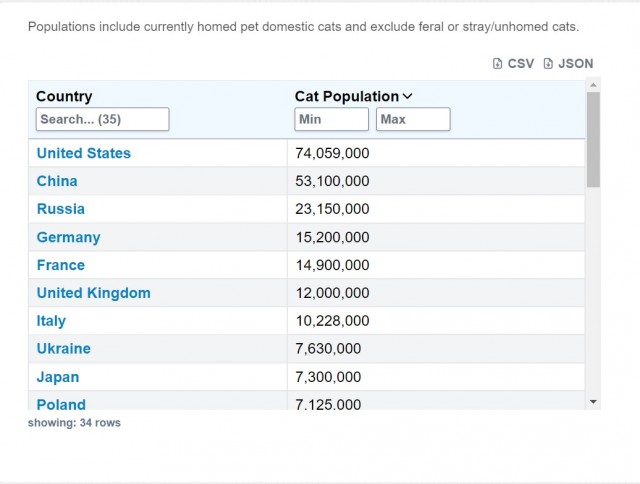Open the Italy country link
The image size is (640, 484).
click(x=51, y=321)
